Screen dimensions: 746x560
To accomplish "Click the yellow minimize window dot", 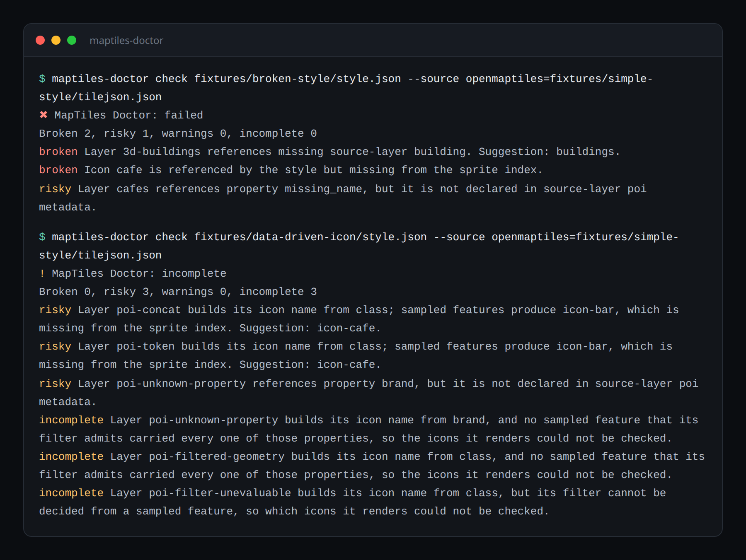I will (56, 40).
